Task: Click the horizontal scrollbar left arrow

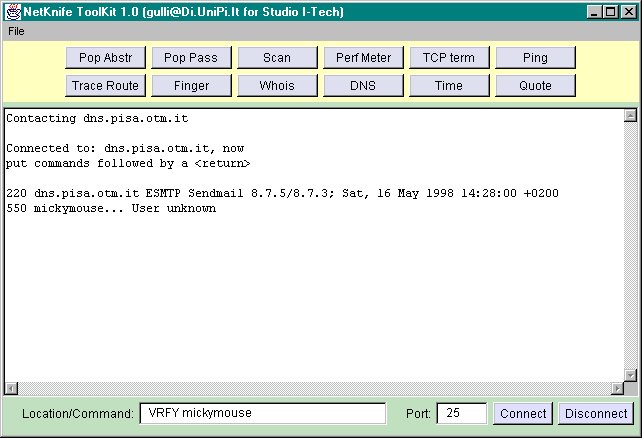Action: pos(12,388)
